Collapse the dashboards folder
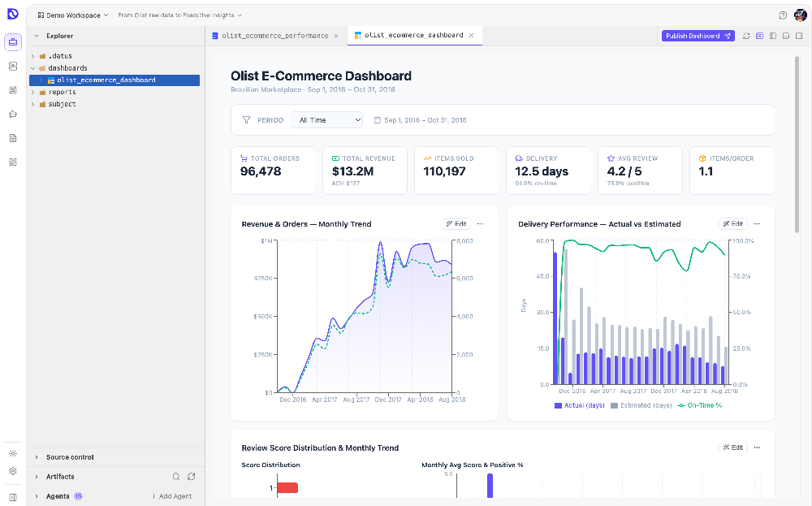This screenshot has height=506, width=812. (32, 68)
